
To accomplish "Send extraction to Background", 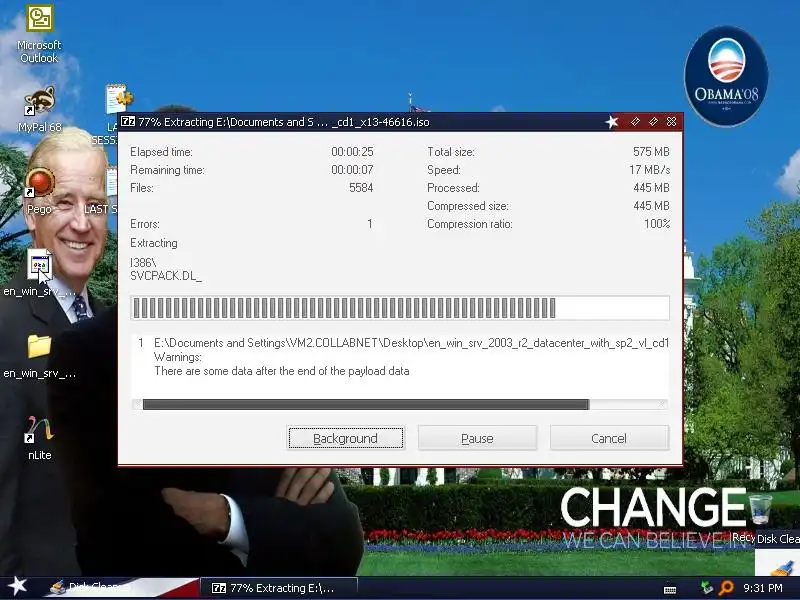I will [x=345, y=438].
